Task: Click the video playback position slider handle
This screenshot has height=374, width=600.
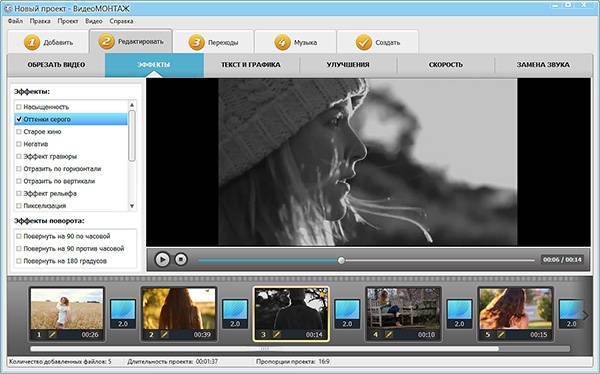Action: tap(341, 260)
